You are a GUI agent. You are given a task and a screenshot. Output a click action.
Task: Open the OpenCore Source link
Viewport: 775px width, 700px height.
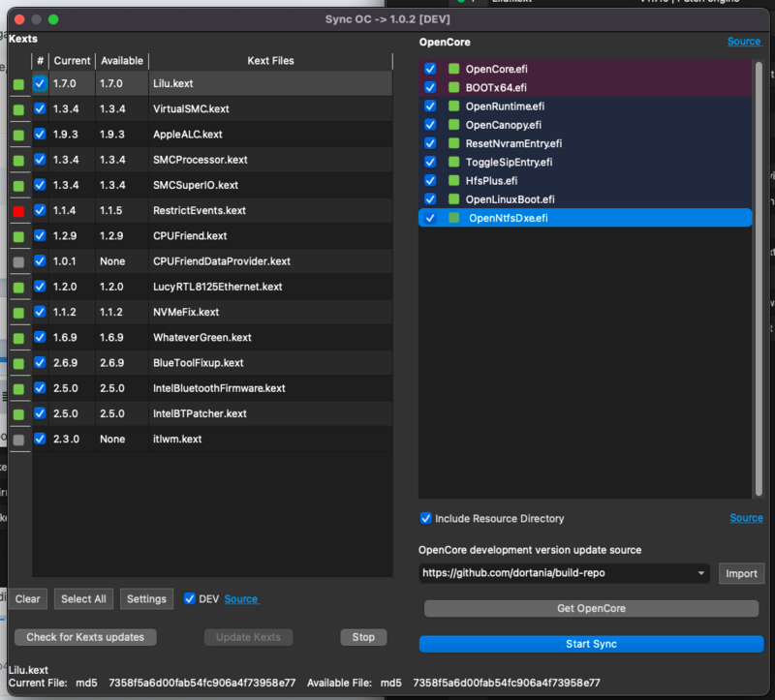click(744, 42)
